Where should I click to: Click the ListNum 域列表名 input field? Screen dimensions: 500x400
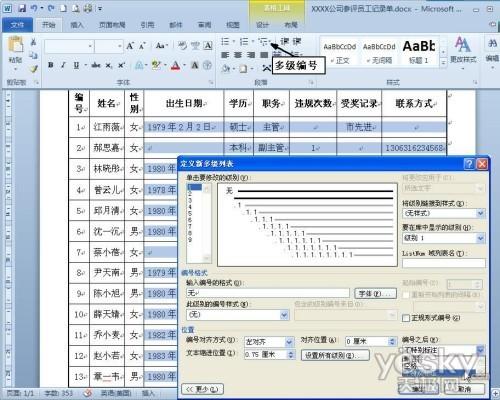[443, 263]
